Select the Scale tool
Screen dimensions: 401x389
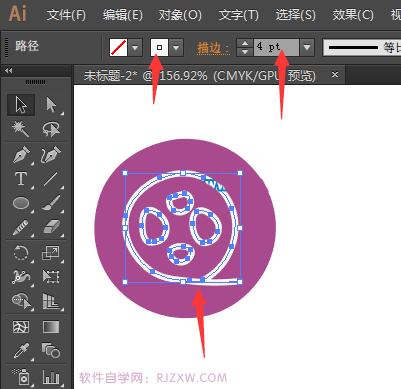click(x=51, y=253)
